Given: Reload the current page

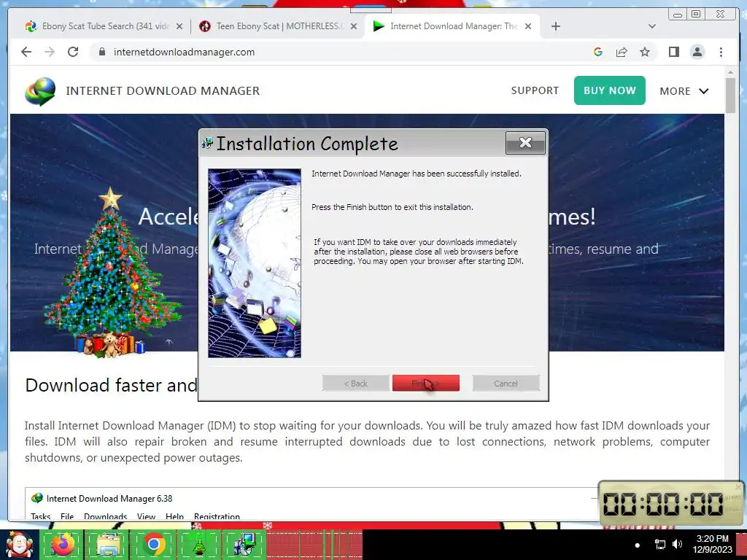Looking at the screenshot, I should click(x=73, y=52).
